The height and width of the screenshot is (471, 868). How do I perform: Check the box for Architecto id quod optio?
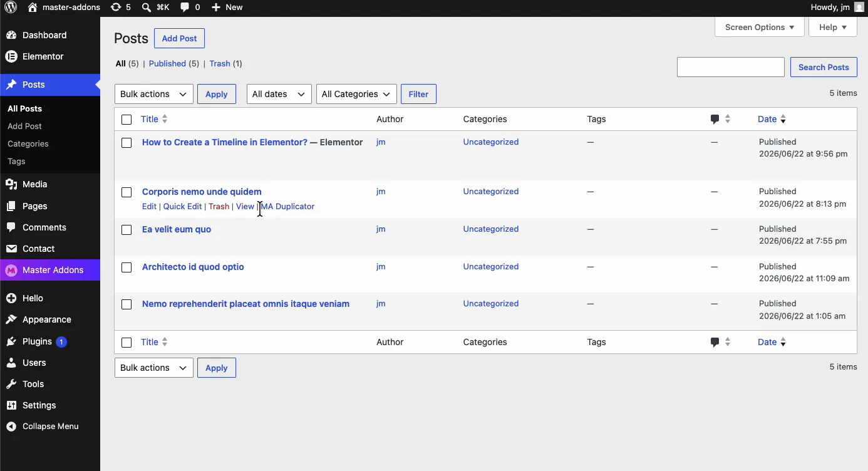pos(127,267)
